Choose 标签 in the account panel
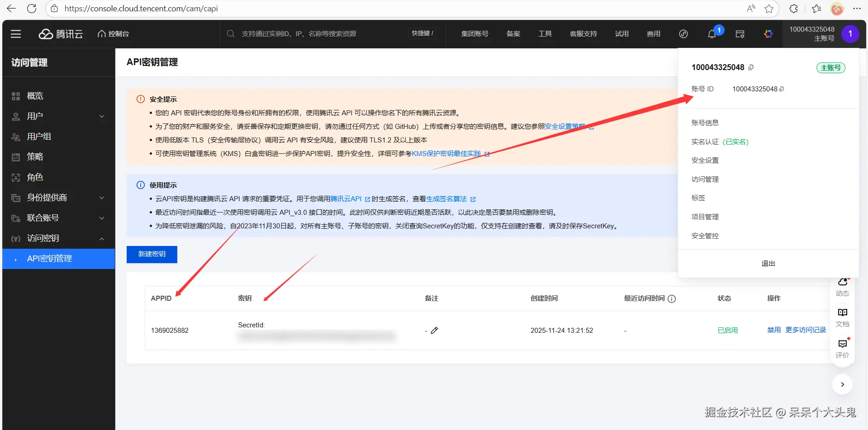Screen dimensions: 868x430 (698, 198)
